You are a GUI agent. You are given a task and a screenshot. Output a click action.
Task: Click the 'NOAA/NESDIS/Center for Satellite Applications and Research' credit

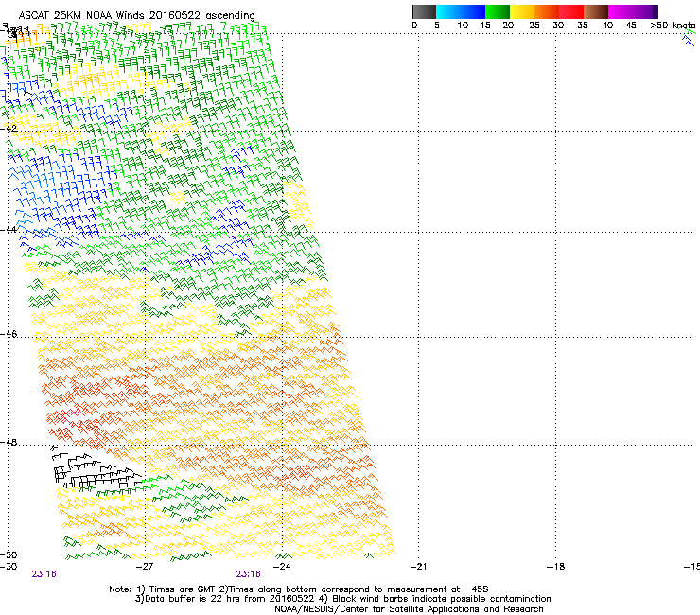pos(409,609)
